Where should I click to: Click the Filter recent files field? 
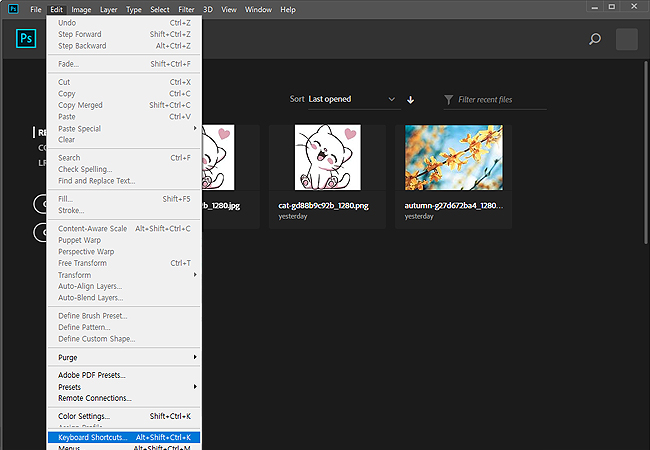click(x=495, y=100)
